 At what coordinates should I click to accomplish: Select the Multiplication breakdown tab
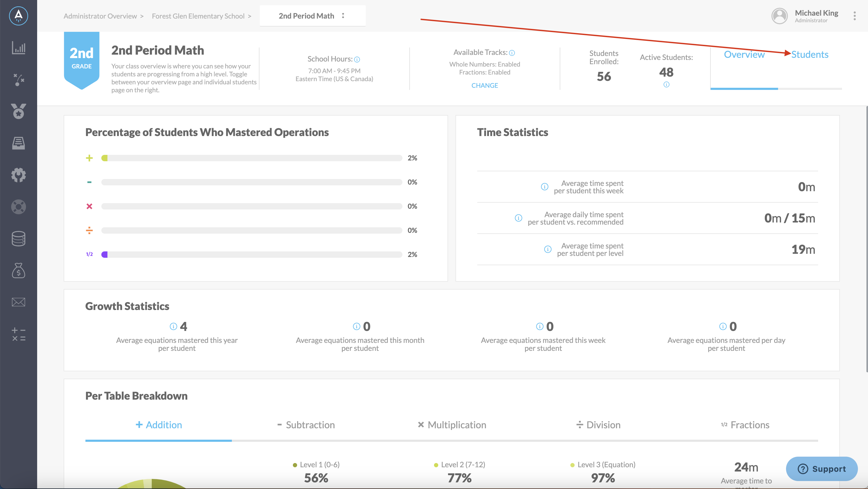click(x=452, y=425)
